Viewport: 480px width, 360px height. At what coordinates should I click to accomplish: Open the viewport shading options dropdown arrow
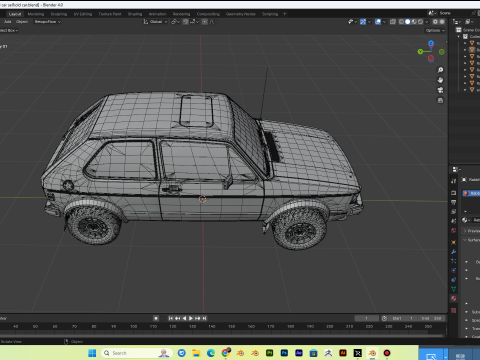click(427, 22)
